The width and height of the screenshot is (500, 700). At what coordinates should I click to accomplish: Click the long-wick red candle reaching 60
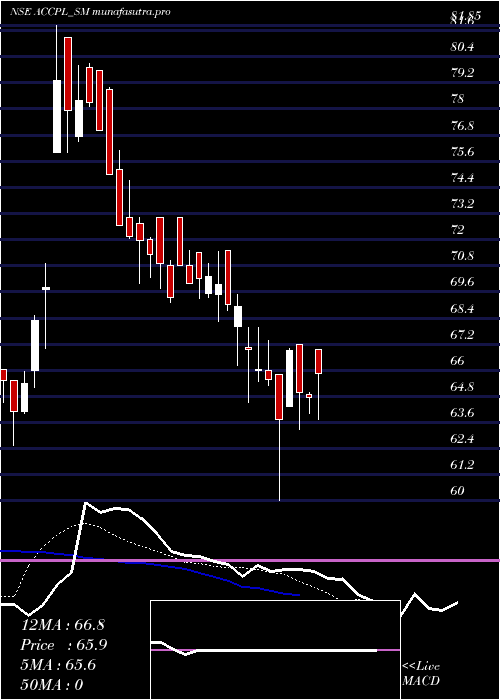[x=279, y=397]
